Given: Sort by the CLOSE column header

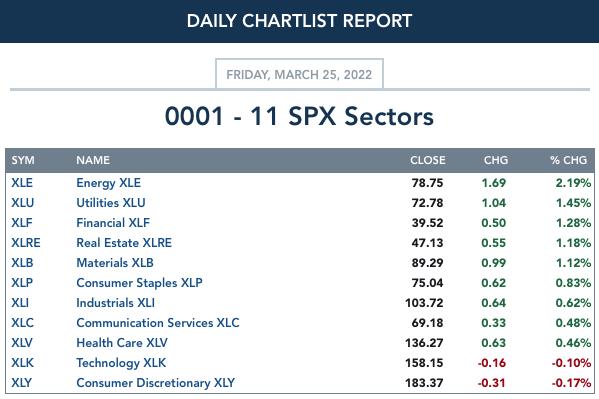Looking at the screenshot, I should pos(427,160).
